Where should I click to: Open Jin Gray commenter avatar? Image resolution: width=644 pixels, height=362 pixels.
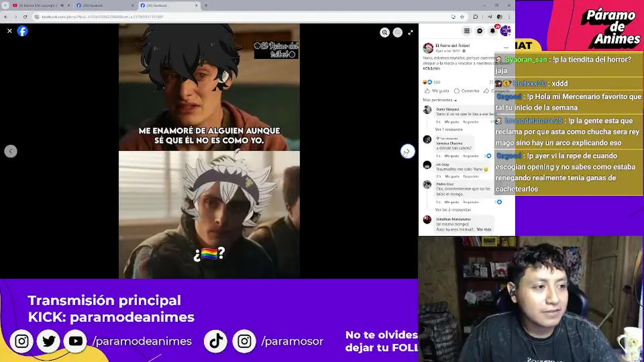coord(427,165)
